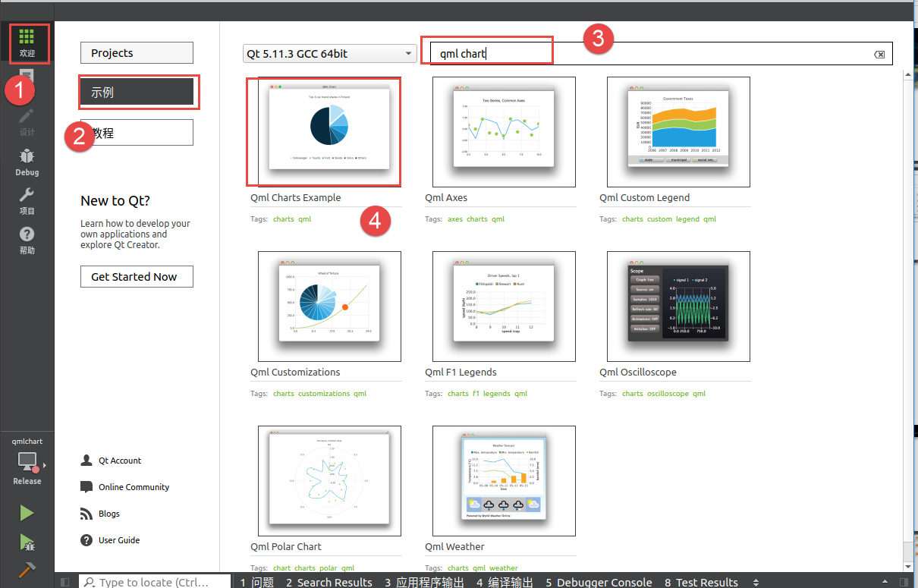Open 项目 Projects mode wrench icon
Viewport: 918px width, 588px height.
coord(27,200)
